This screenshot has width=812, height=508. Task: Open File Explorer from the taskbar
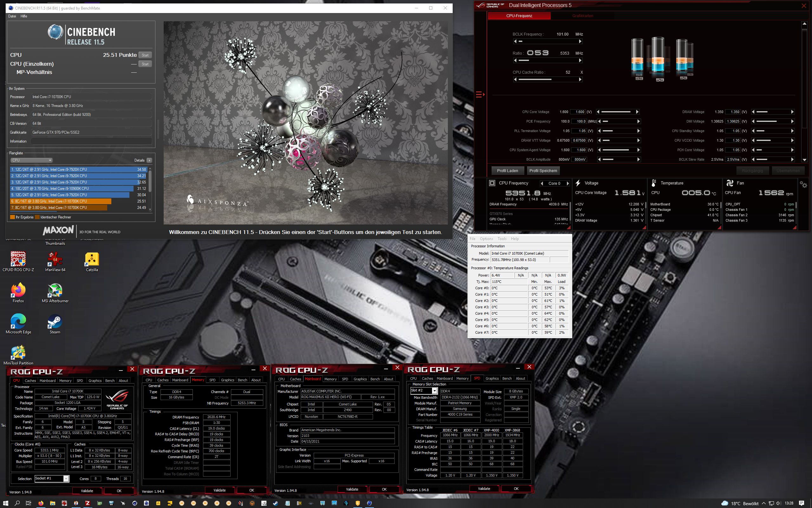pos(52,503)
